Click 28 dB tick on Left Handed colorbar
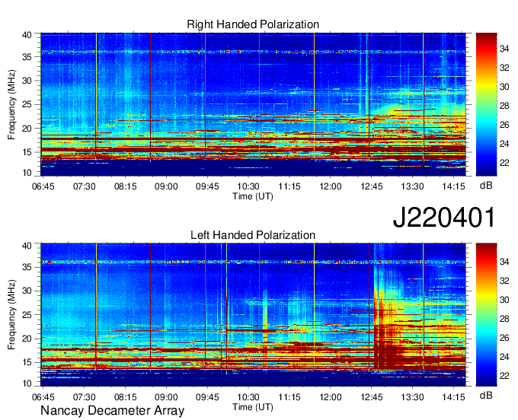Image resolution: width=518 pixels, height=420 pixels. pyautogui.click(x=504, y=319)
